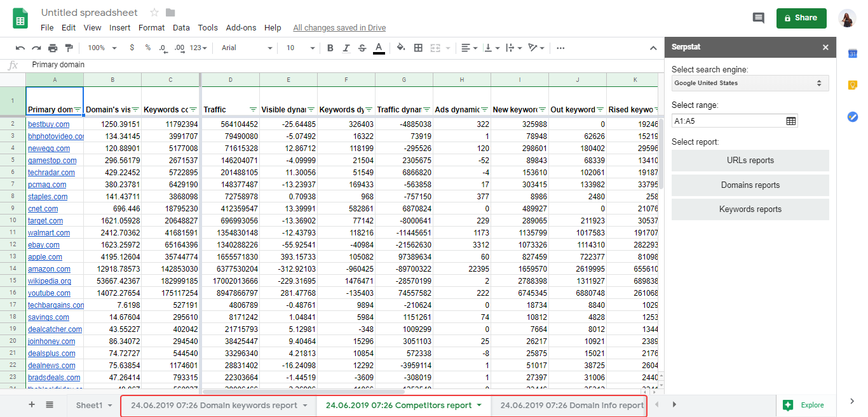
Task: Open the Traffic column filter
Action: point(254,109)
